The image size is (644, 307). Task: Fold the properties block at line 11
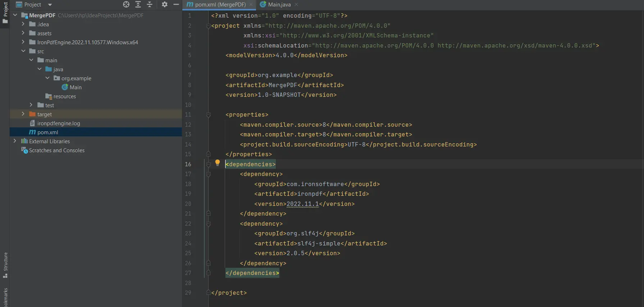tap(208, 115)
